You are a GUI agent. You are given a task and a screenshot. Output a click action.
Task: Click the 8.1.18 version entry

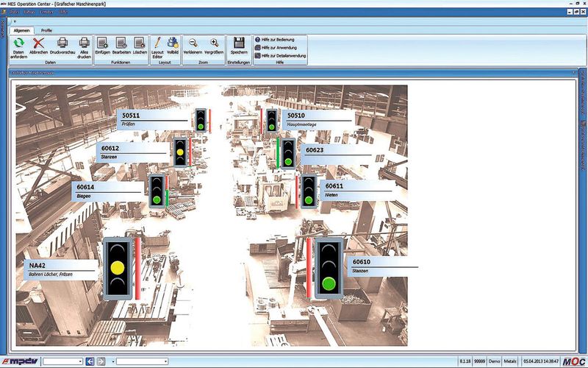coord(465,361)
